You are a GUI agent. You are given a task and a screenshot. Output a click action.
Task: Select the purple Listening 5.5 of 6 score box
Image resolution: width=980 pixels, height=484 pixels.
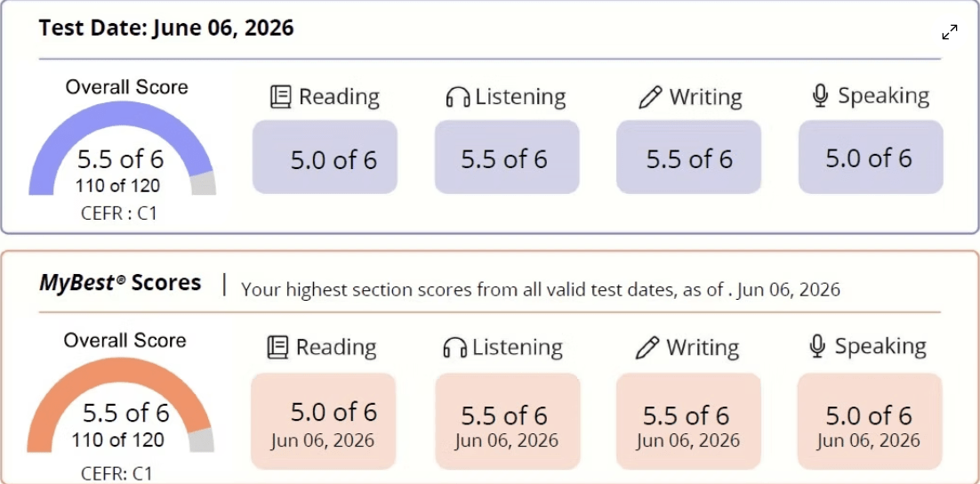click(507, 157)
